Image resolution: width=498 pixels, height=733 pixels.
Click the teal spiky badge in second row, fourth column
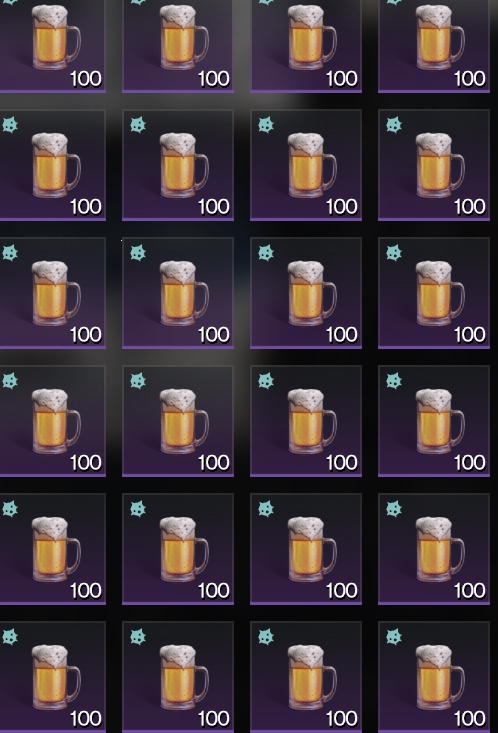[x=394, y=125]
